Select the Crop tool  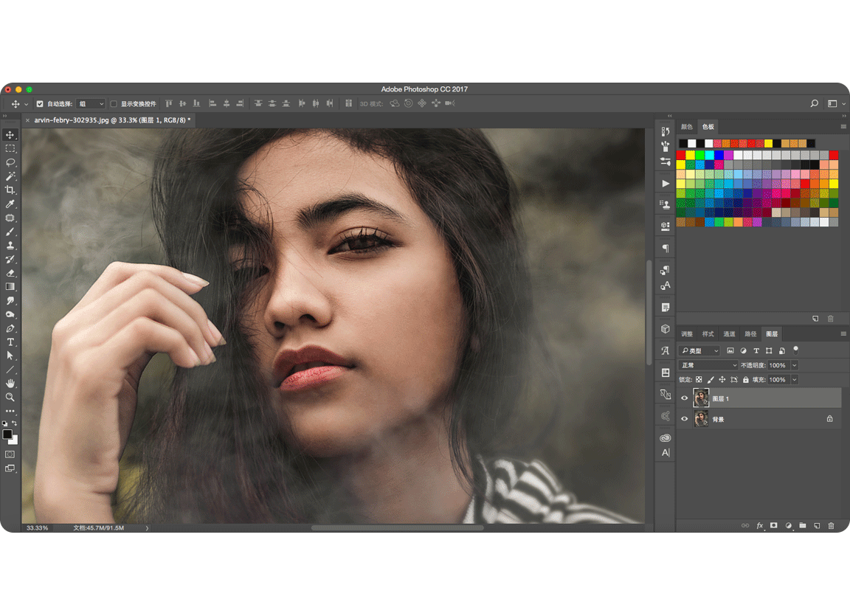[x=10, y=190]
